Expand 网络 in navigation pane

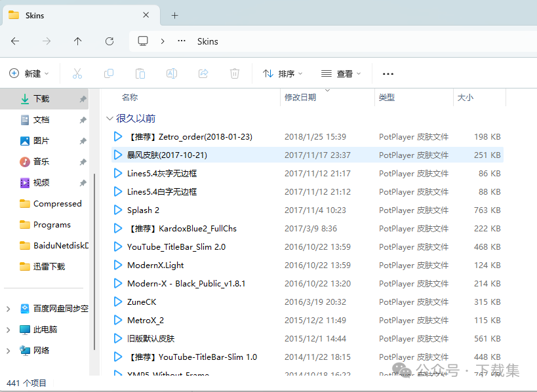(9, 351)
